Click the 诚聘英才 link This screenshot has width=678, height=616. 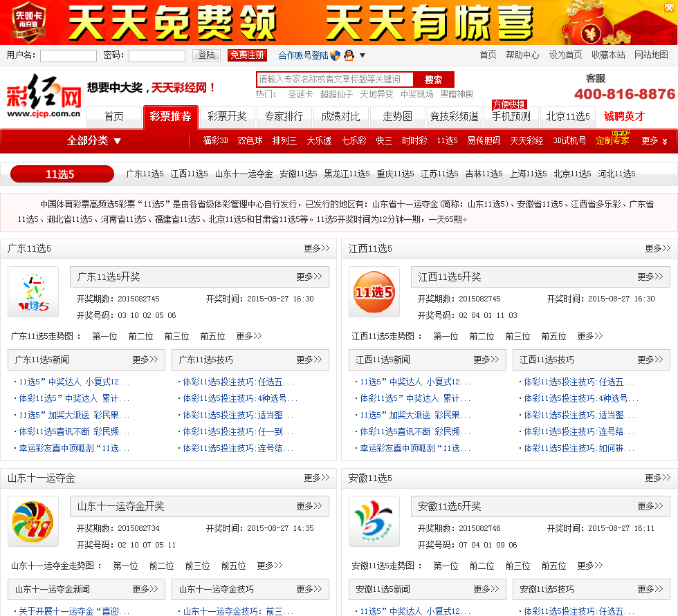pyautogui.click(x=624, y=117)
